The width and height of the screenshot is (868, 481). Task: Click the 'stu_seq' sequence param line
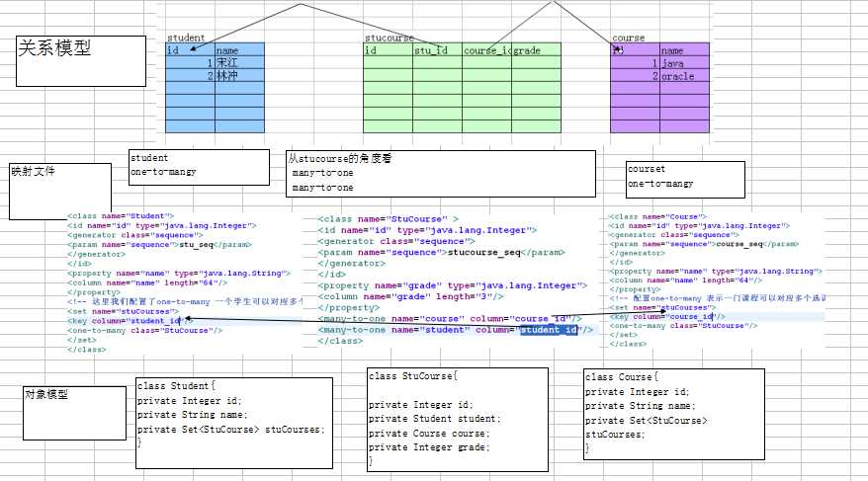159,244
